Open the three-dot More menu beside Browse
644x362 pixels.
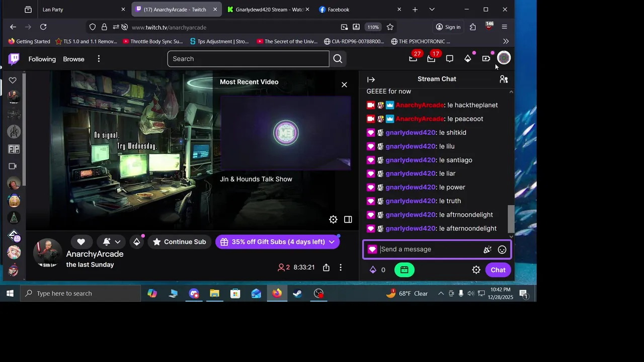pos(99,59)
